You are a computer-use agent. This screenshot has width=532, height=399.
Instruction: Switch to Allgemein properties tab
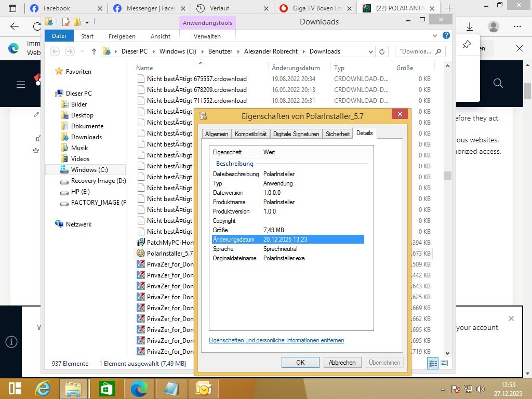point(217,134)
